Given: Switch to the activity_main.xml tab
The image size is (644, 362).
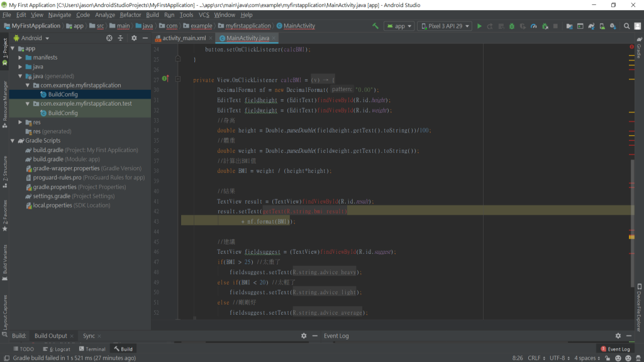Looking at the screenshot, I should (x=185, y=38).
